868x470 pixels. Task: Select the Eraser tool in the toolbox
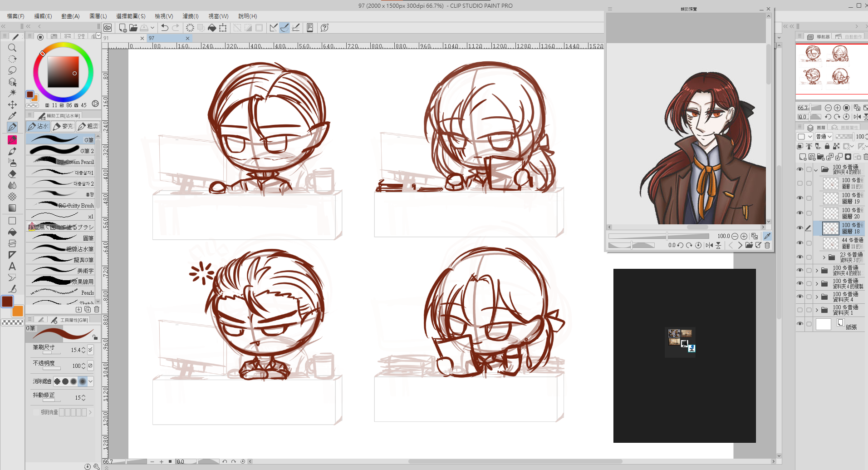12,174
